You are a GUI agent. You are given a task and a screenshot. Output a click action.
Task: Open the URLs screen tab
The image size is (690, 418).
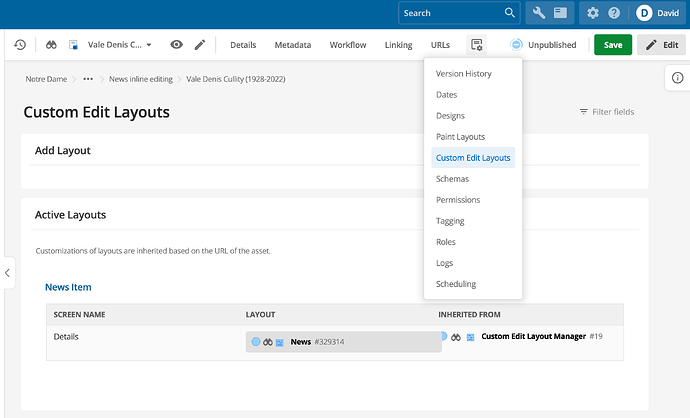click(440, 45)
